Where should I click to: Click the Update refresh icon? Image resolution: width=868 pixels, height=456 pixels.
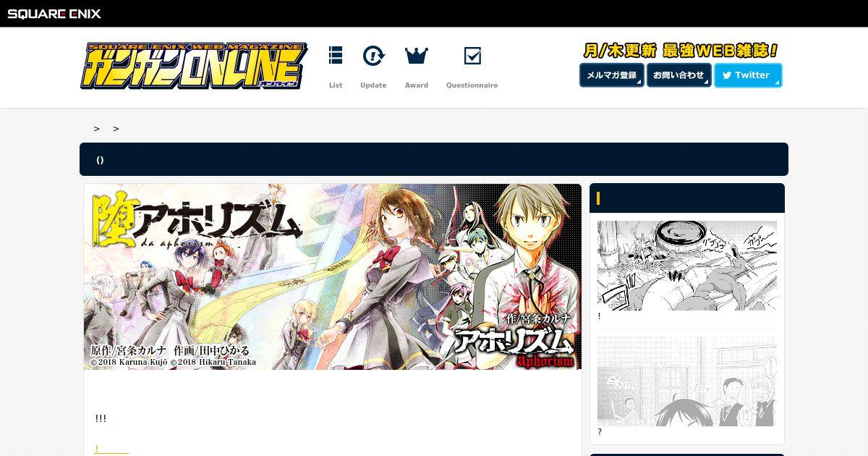pyautogui.click(x=373, y=56)
